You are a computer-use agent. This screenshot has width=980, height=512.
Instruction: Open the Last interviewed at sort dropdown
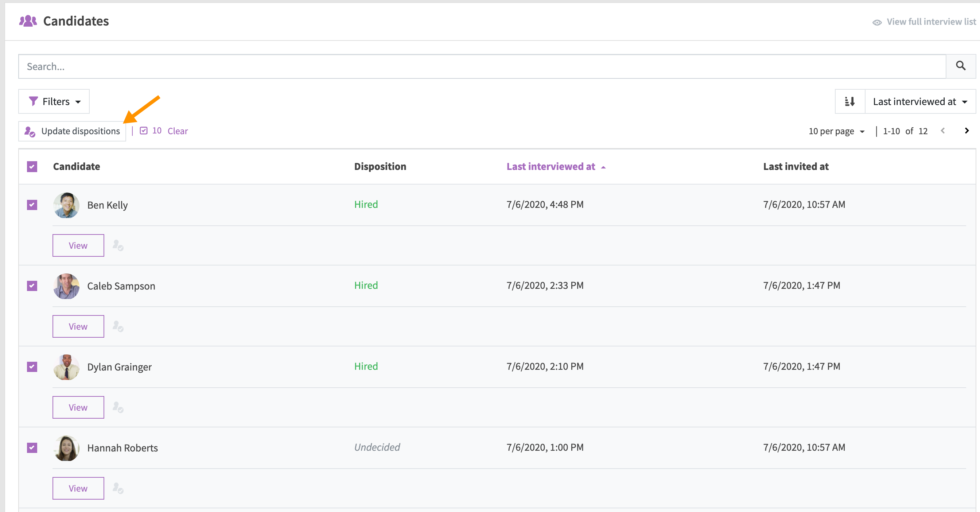[920, 101]
